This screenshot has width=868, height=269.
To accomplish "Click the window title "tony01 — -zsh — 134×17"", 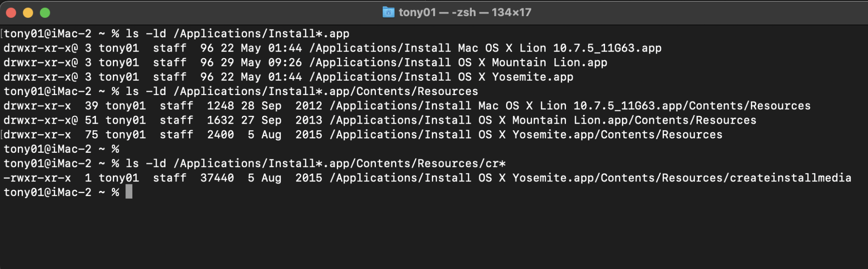I will 465,12.
